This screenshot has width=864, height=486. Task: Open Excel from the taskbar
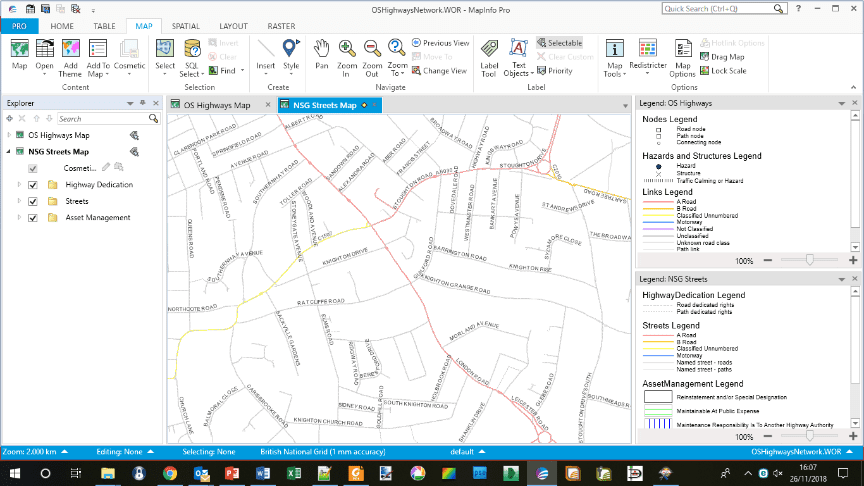[294, 473]
